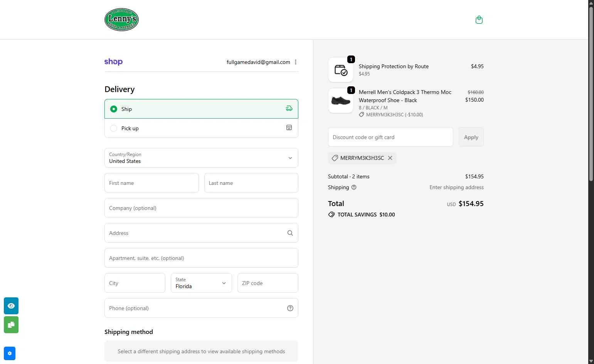Open the Country/Region dropdown
594x364 pixels.
point(201,158)
